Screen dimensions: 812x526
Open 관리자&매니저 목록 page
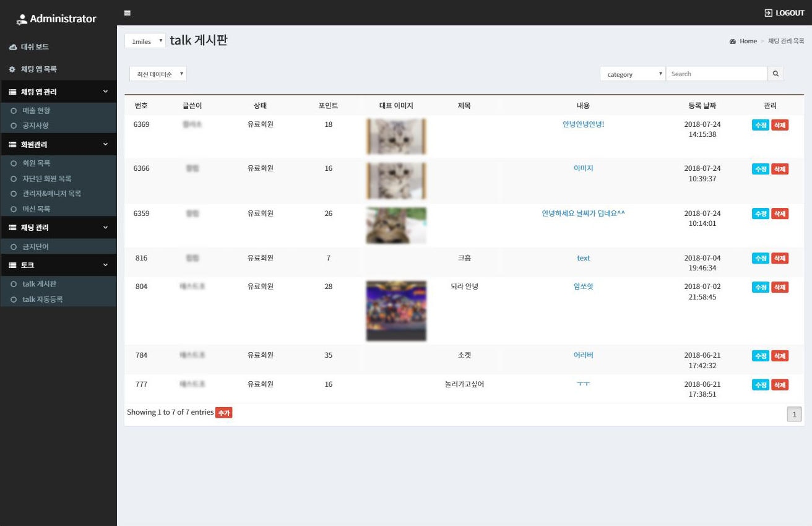tap(52, 194)
